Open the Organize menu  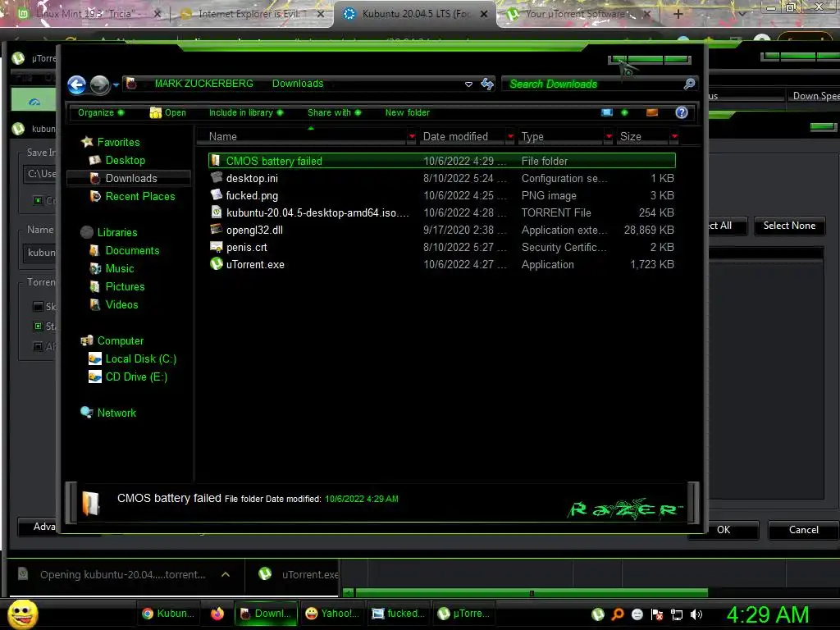click(x=101, y=112)
